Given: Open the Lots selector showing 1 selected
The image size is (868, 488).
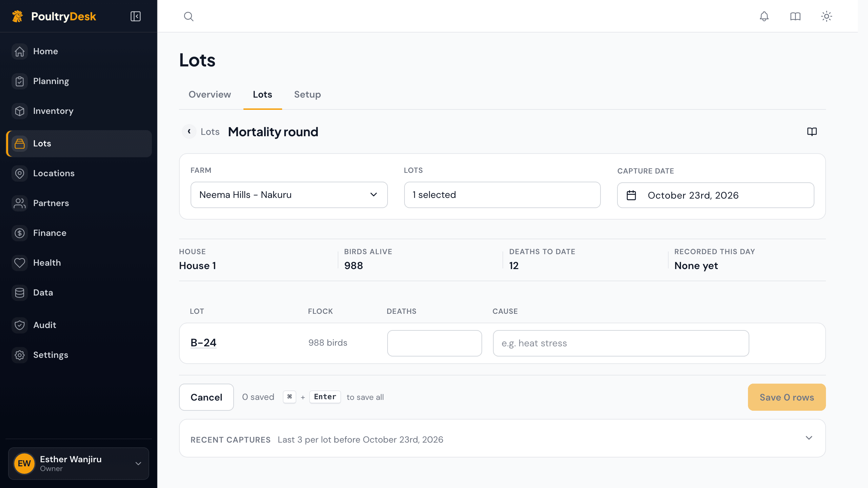Looking at the screenshot, I should [x=502, y=195].
